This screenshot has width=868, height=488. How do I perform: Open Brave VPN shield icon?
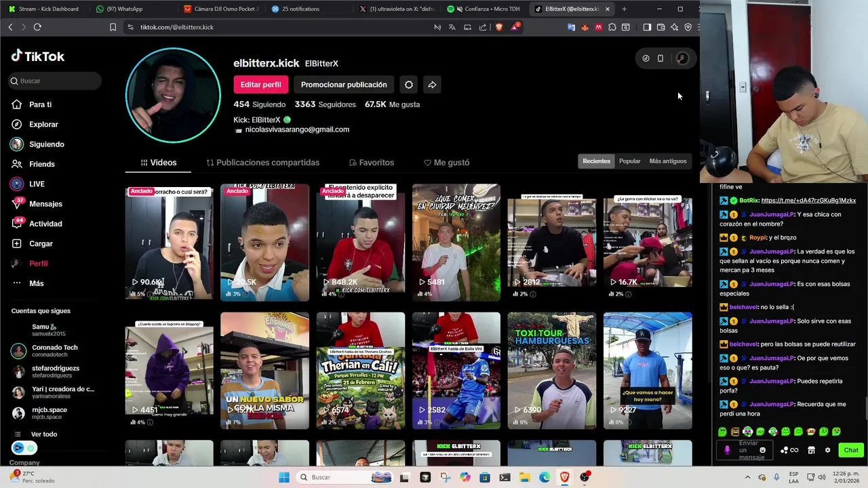[x=688, y=27]
